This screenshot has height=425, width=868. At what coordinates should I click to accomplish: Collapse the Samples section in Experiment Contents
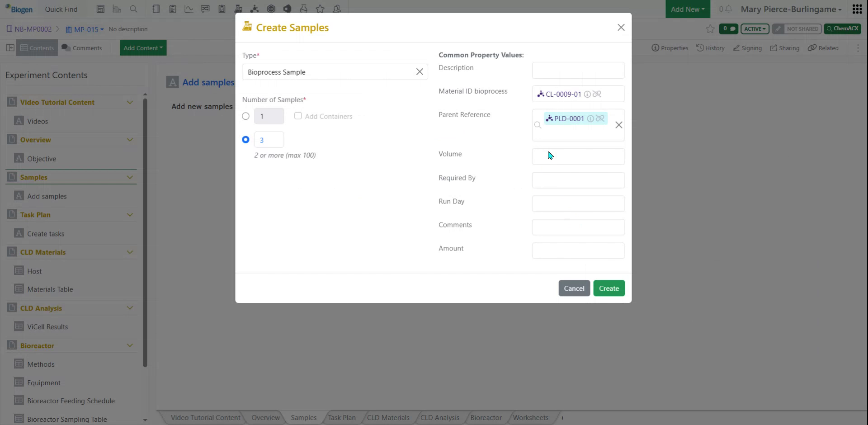click(130, 177)
